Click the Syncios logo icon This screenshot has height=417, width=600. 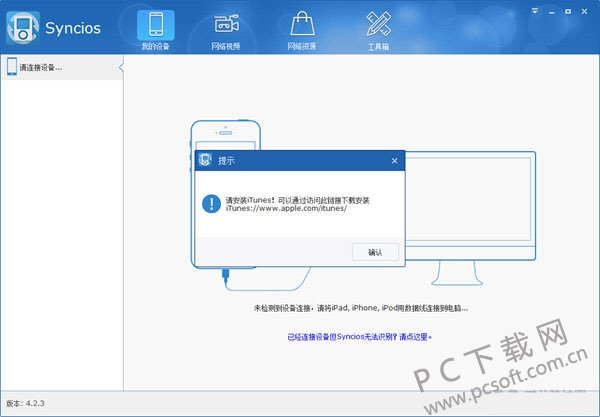pos(23,28)
